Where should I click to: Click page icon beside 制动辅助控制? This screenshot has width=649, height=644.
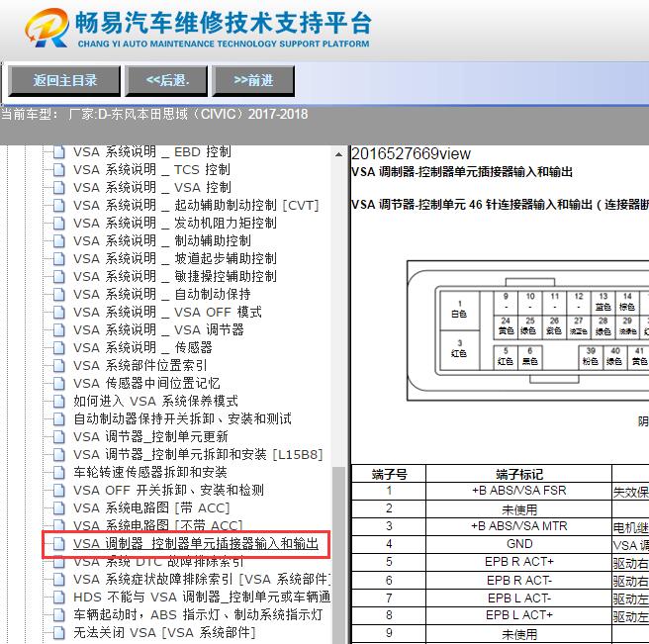tap(59, 240)
